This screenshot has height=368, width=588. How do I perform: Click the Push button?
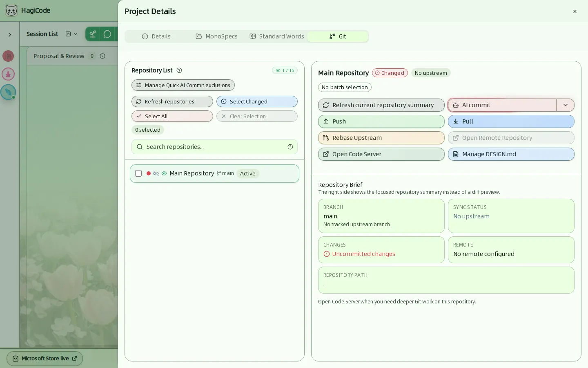(381, 121)
